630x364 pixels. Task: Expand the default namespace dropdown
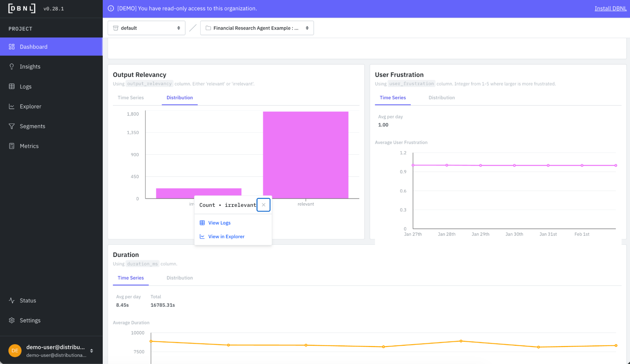pos(147,28)
